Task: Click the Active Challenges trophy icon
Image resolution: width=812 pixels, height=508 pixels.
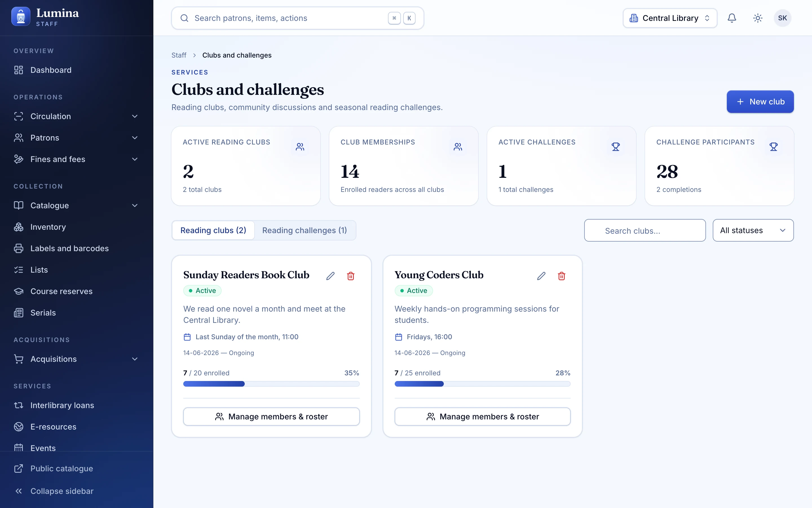Action: 616,147
